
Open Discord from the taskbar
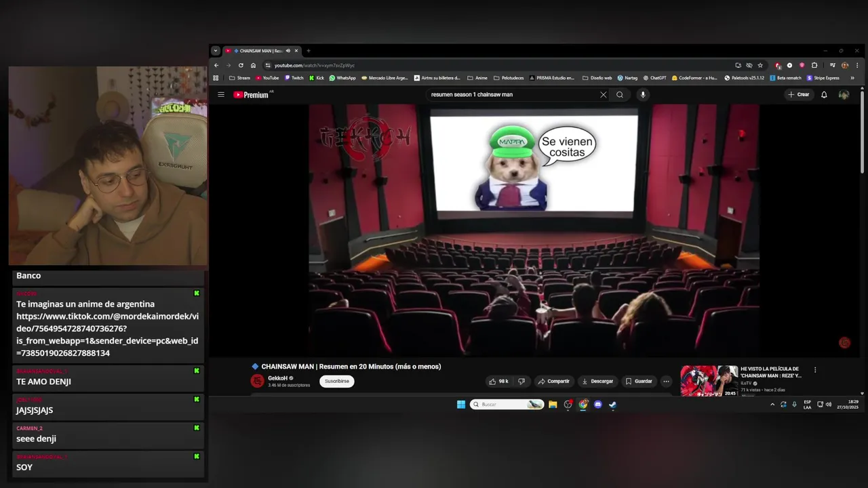coord(597,405)
